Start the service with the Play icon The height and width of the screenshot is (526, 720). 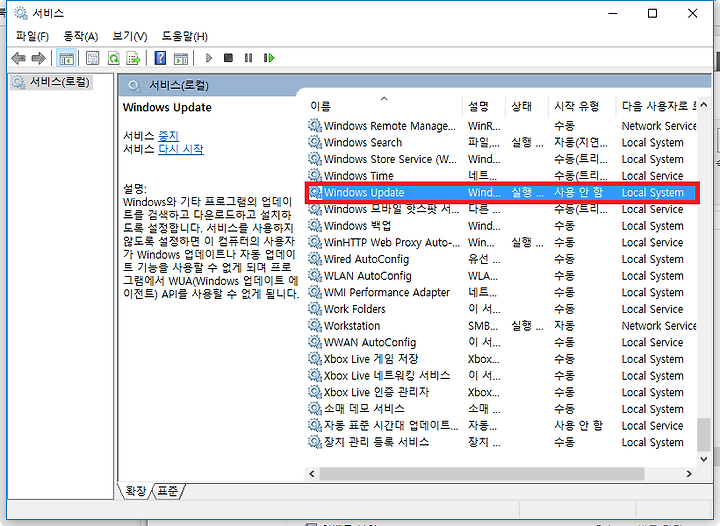point(209,58)
